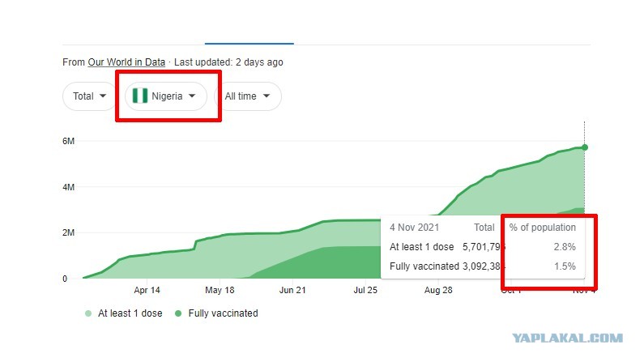Image resolution: width=644 pixels, height=362 pixels.
Task: Click the 1.5% population value
Action: pyautogui.click(x=565, y=266)
